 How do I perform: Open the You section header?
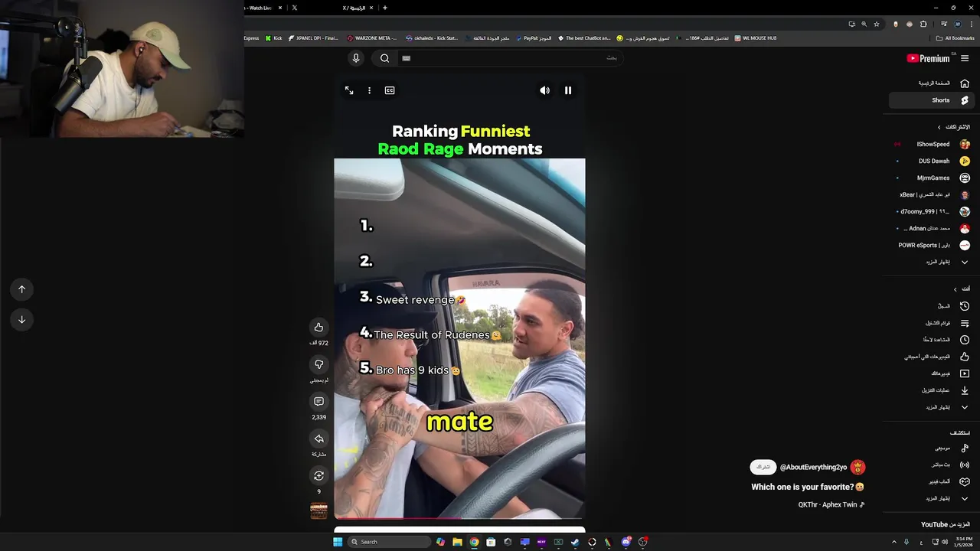961,289
